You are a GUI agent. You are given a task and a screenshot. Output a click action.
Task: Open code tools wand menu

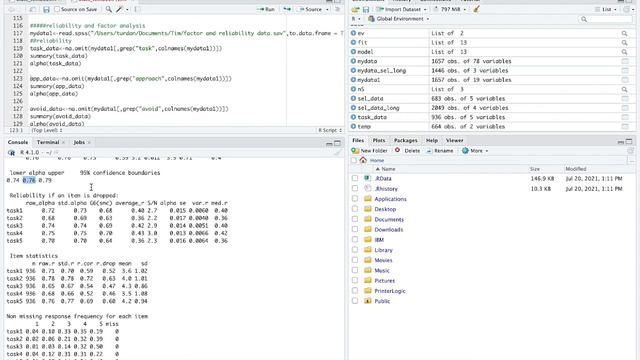coord(122,9)
